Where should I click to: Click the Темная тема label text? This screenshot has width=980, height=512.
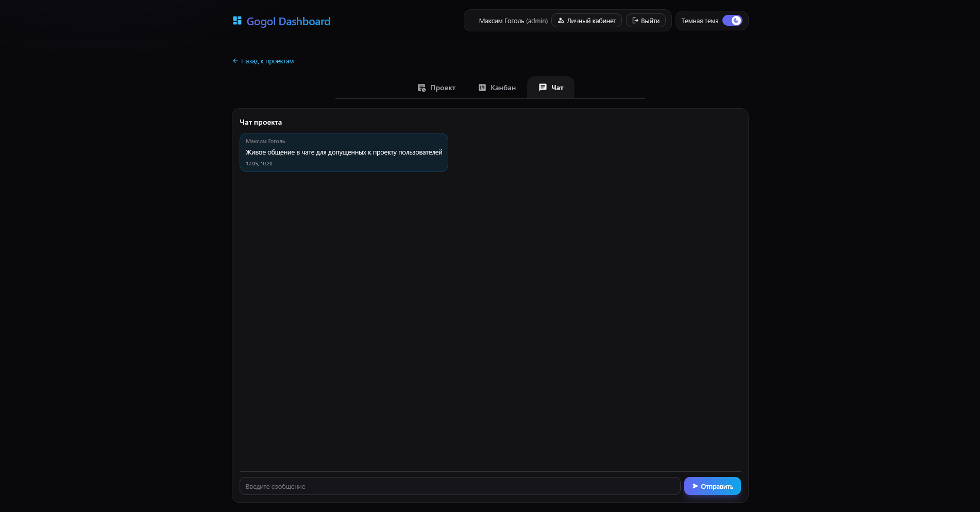pyautogui.click(x=700, y=21)
